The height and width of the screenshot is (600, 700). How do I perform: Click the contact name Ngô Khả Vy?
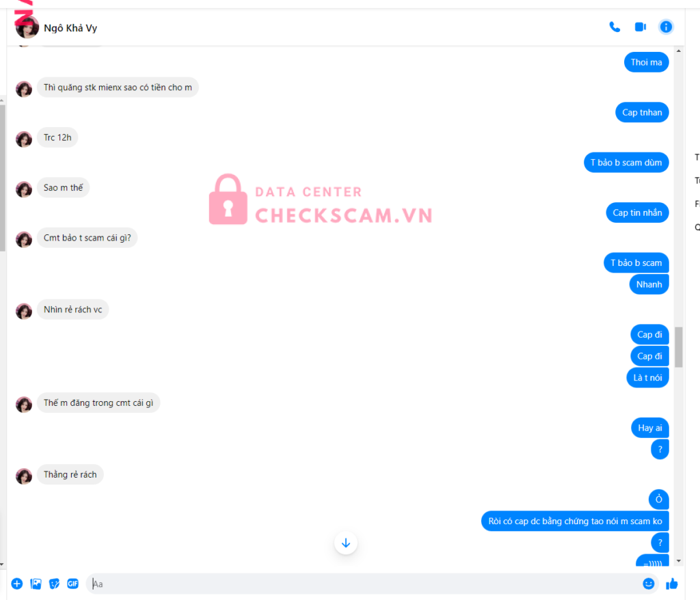(x=70, y=28)
